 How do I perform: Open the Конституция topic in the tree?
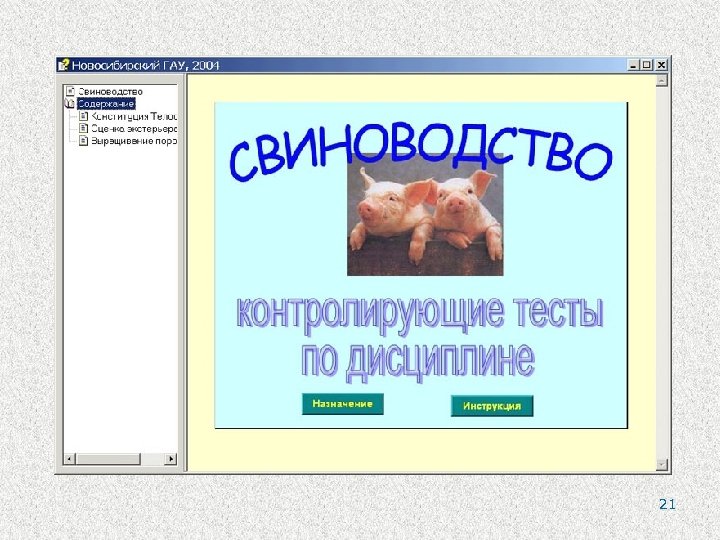134,116
